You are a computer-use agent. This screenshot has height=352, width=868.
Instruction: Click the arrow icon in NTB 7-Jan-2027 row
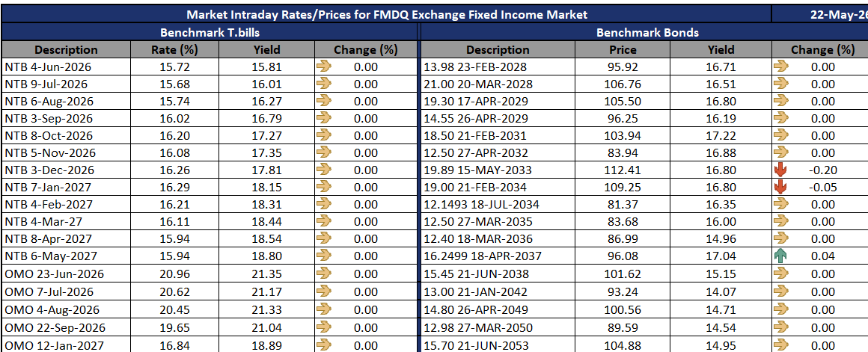pyautogui.click(x=324, y=187)
